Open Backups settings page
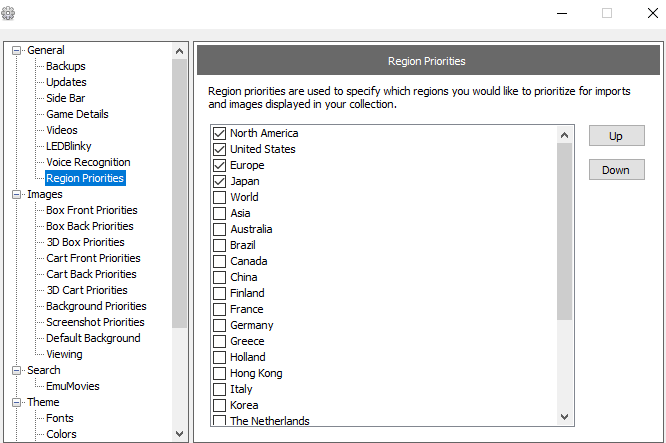 tap(66, 66)
